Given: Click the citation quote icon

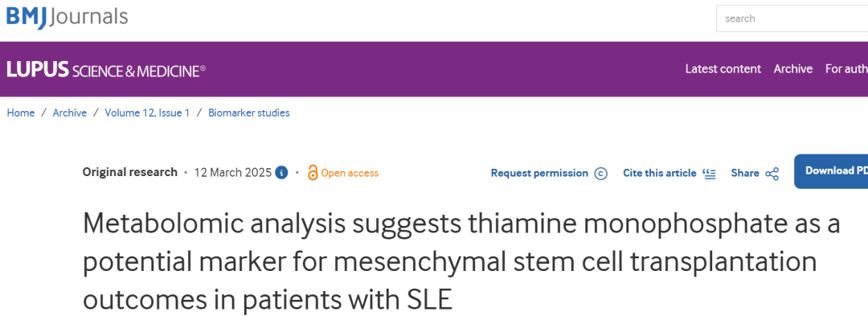Looking at the screenshot, I should click(709, 173).
